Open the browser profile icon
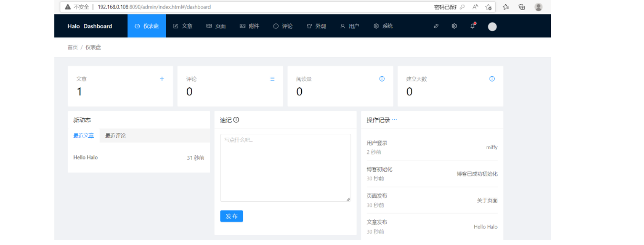Screen dimensions: 644x245 (539, 7)
